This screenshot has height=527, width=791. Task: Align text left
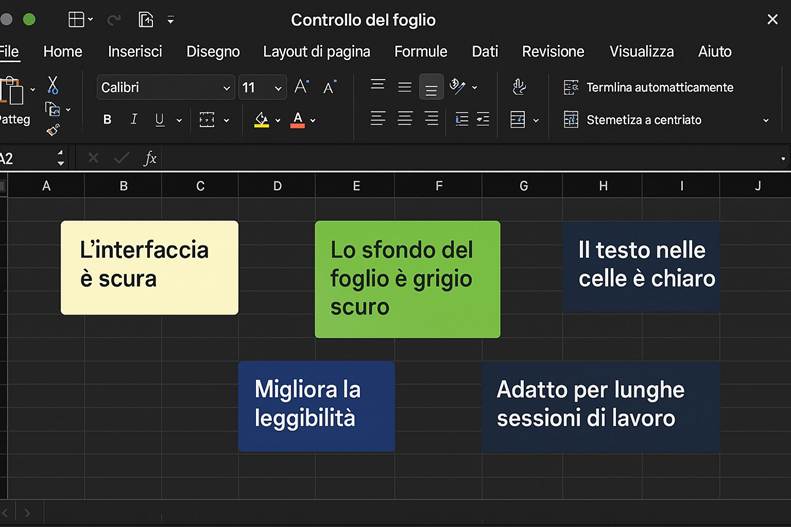[x=378, y=119]
